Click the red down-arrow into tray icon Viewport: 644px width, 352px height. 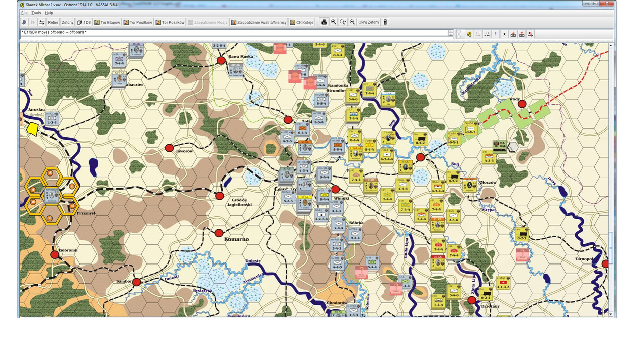pyautogui.click(x=513, y=34)
